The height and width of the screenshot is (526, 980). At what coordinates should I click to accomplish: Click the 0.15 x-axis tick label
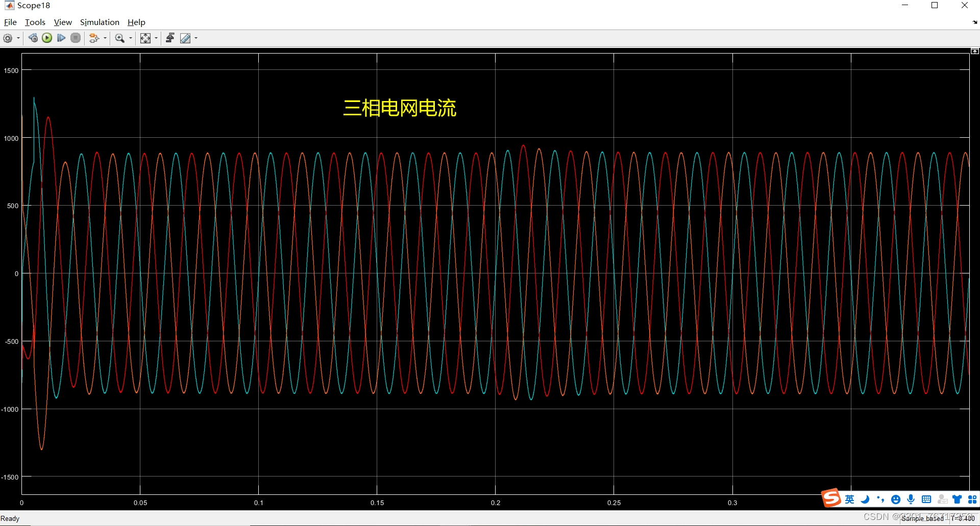pos(377,503)
